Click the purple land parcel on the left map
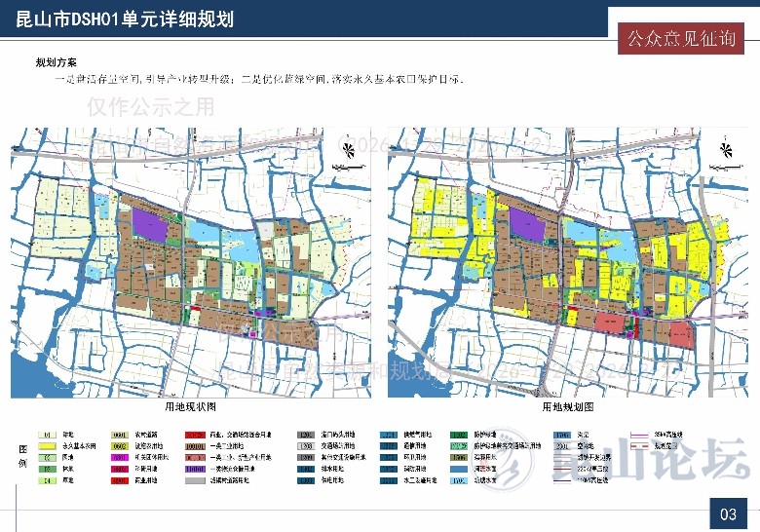This screenshot has width=760, height=532. [x=151, y=223]
